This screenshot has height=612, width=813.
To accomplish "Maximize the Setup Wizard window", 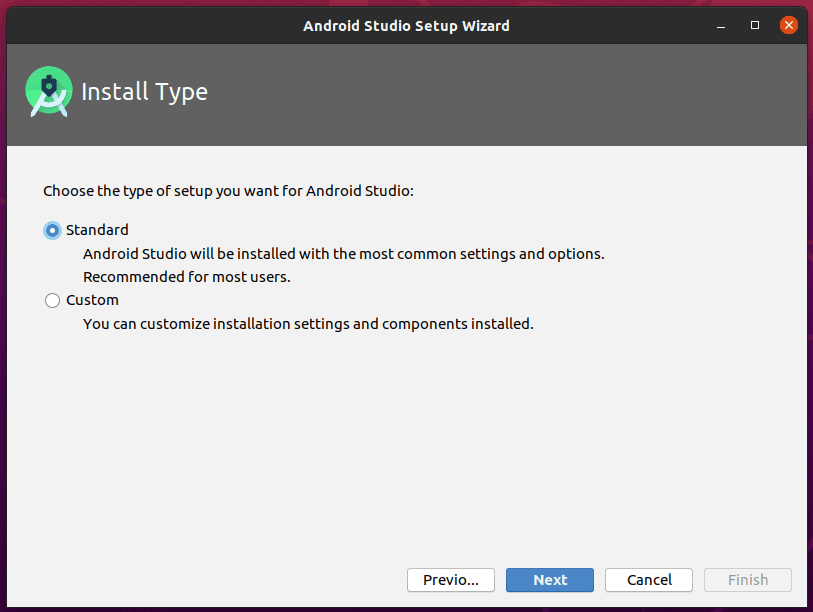I will pos(755,25).
